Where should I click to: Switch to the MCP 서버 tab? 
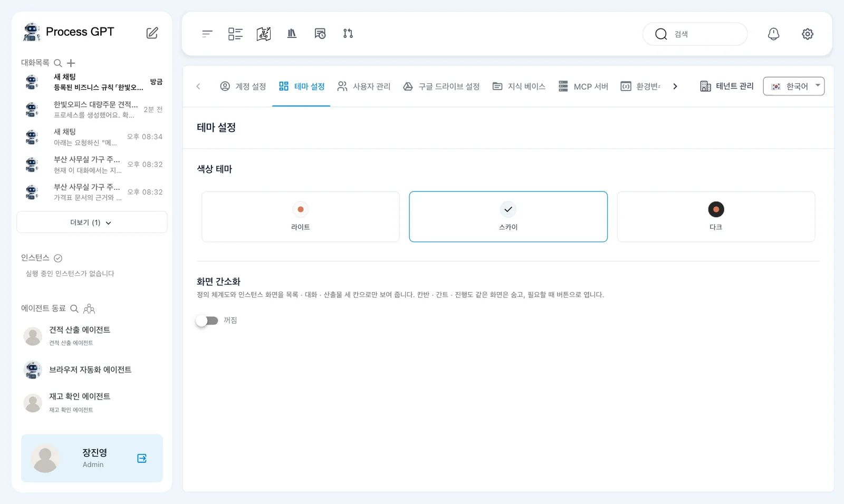coord(583,86)
